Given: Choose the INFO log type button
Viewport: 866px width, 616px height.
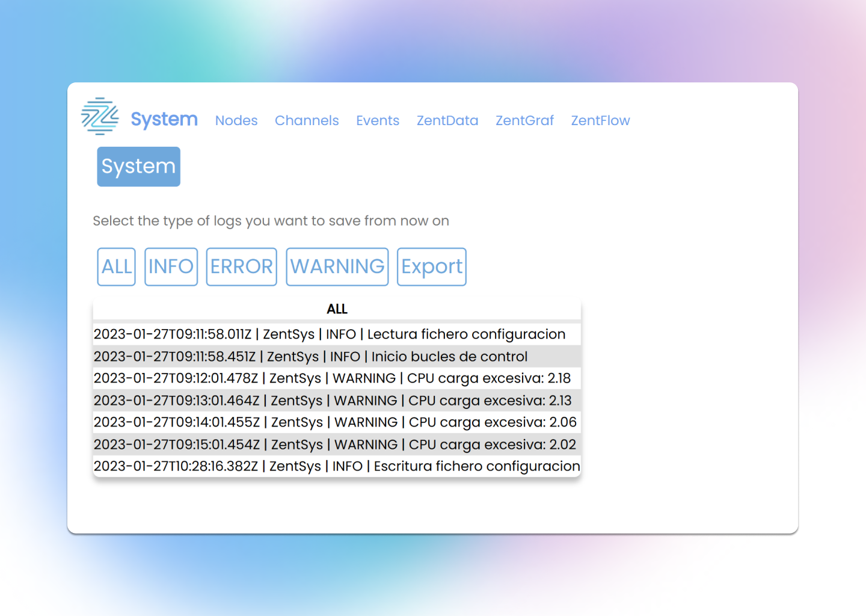Looking at the screenshot, I should [171, 266].
